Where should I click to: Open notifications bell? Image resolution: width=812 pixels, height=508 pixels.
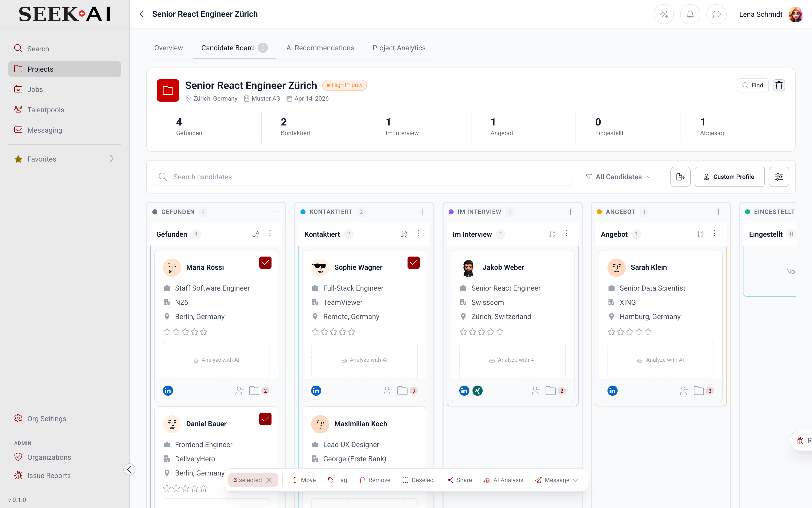[690, 14]
